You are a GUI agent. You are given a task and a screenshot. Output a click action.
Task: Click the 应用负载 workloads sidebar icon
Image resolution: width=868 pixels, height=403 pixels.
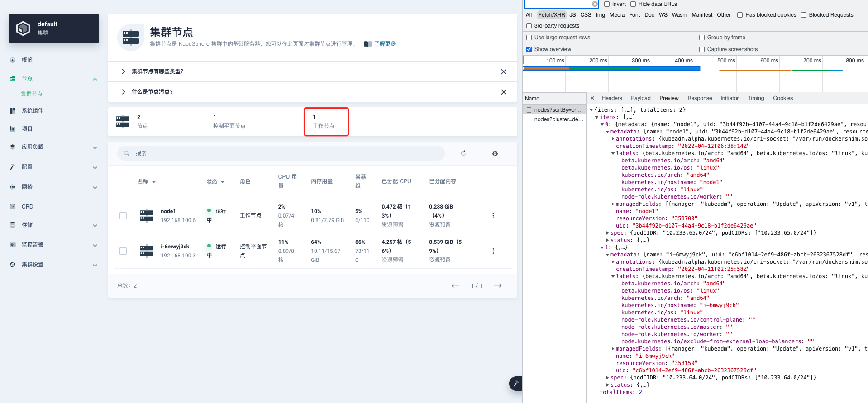click(x=13, y=147)
